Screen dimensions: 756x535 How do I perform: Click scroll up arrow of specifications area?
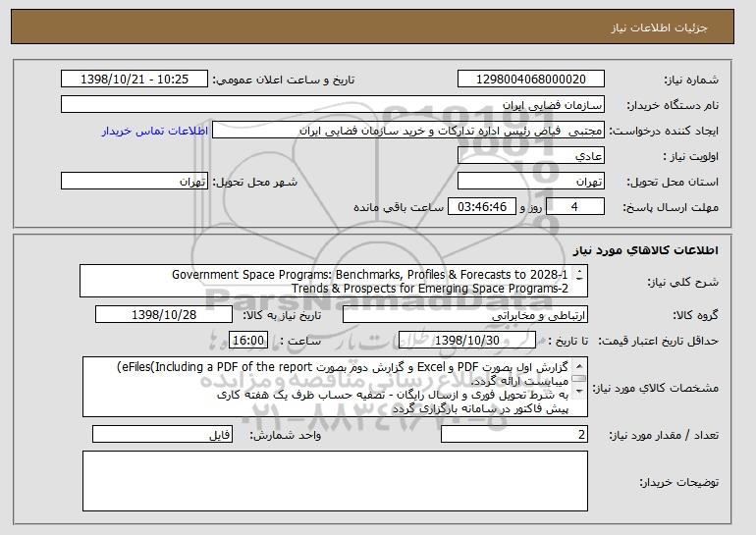tap(579, 365)
